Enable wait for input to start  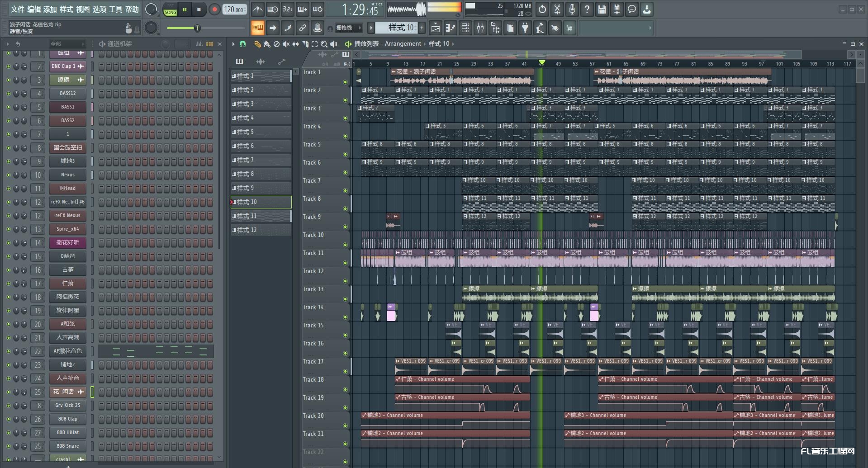point(272,9)
